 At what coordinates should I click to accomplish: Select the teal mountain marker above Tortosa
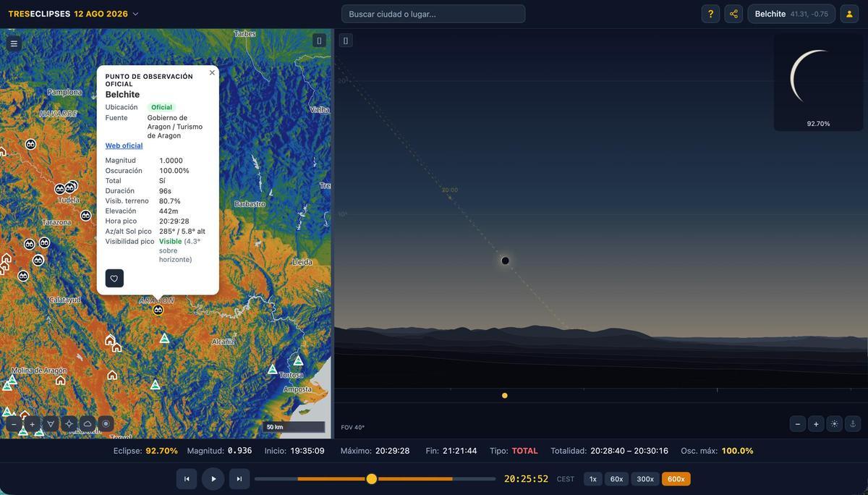(x=298, y=360)
